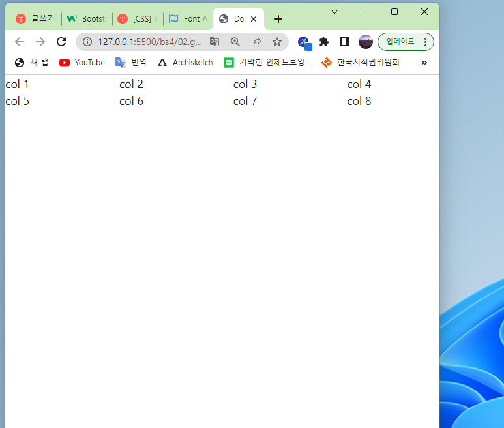The image size is (504, 428).
Task: Maximize the Chrome window
Action: coord(394,12)
